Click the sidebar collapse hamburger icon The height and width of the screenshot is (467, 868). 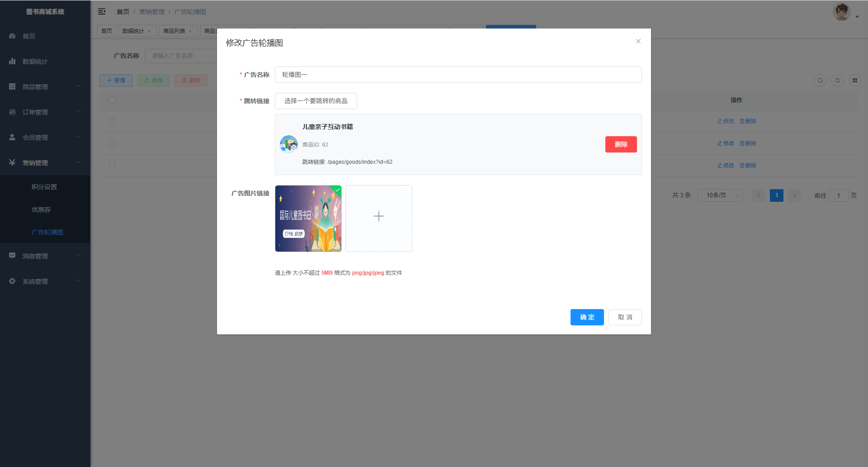click(102, 11)
